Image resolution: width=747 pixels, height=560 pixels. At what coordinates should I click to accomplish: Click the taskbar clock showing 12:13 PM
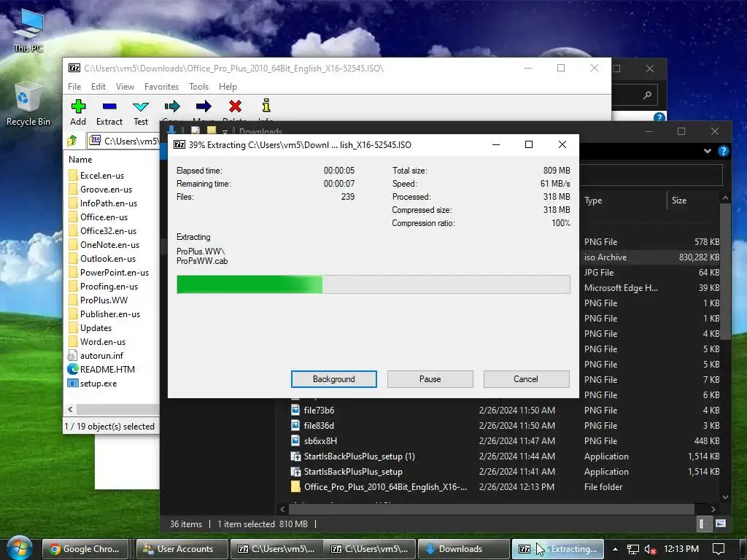point(681,549)
